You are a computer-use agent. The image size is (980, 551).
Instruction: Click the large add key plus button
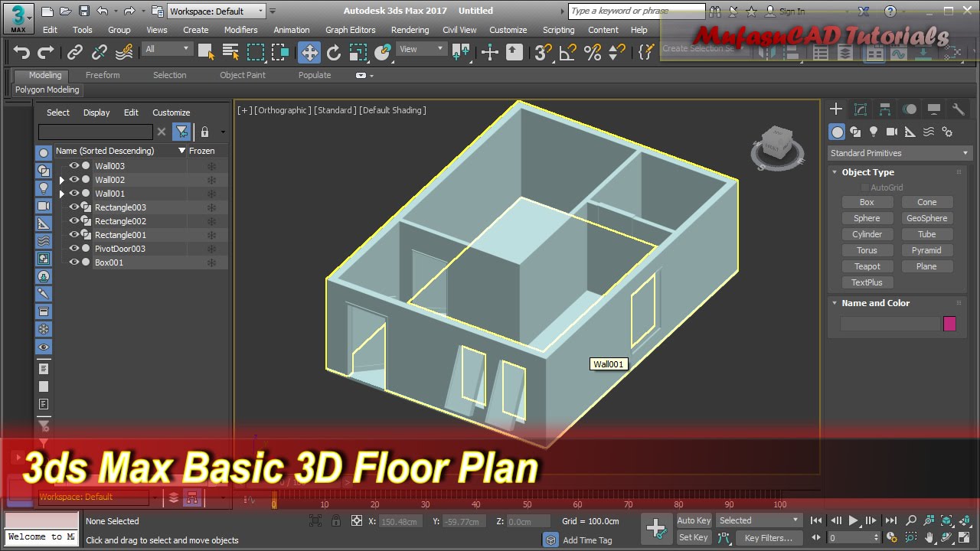tap(656, 528)
